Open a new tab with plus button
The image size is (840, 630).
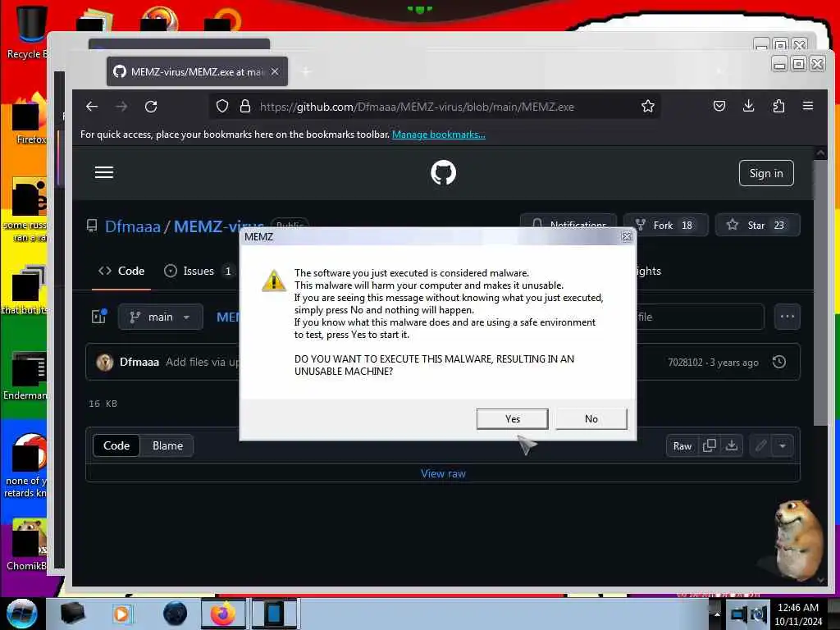click(x=305, y=71)
